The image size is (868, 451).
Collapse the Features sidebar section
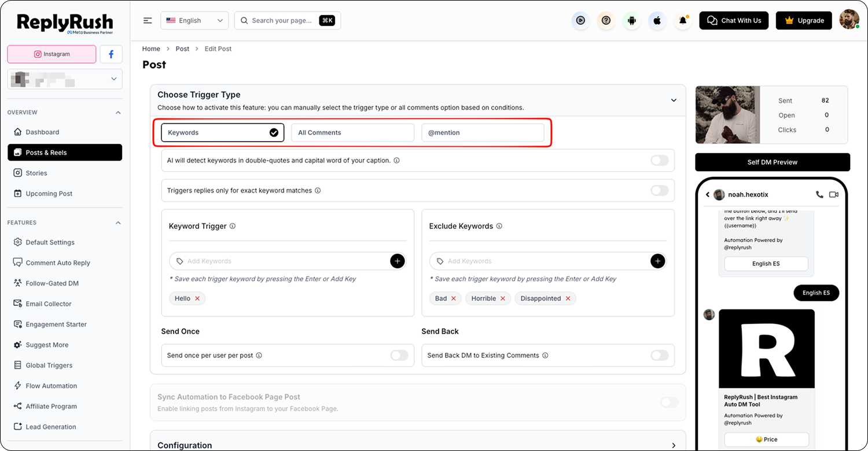click(118, 223)
